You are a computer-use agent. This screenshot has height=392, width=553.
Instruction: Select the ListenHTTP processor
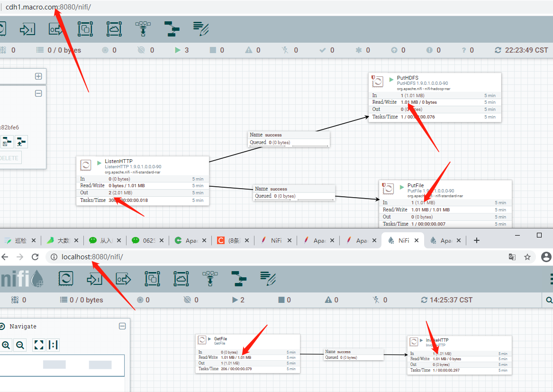coord(143,181)
